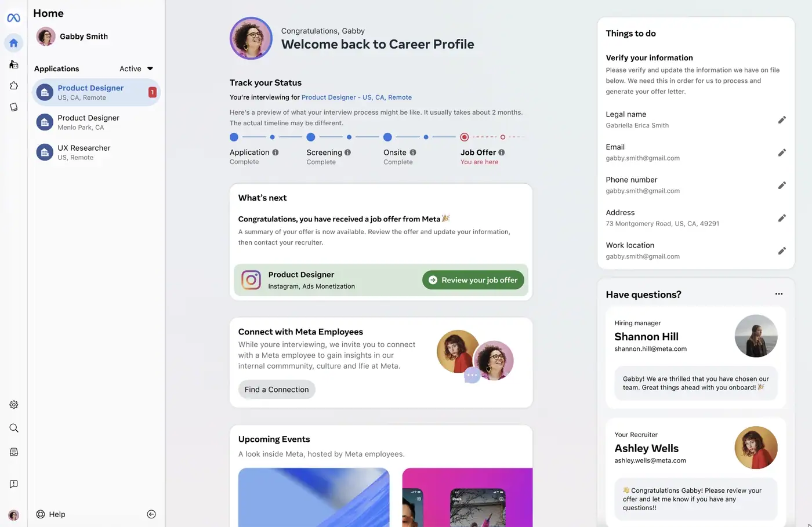Screen dimensions: 812x527
Task: Open the Home icon in left rail
Action: click(13, 43)
